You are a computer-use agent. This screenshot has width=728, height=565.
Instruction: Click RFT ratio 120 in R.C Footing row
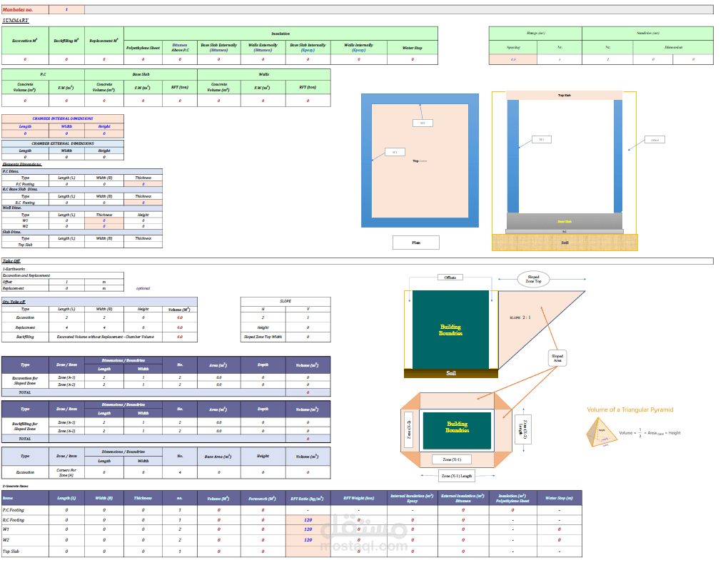click(x=308, y=520)
